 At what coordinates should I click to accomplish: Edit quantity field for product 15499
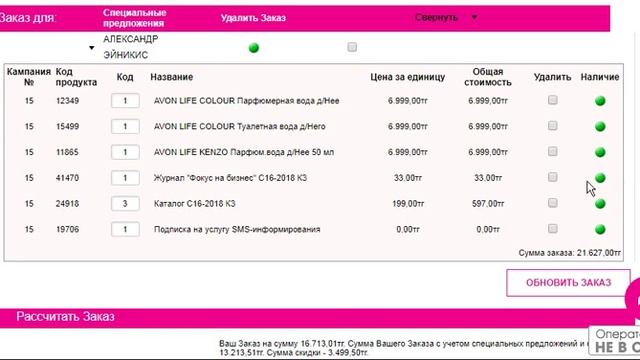pyautogui.click(x=125, y=127)
